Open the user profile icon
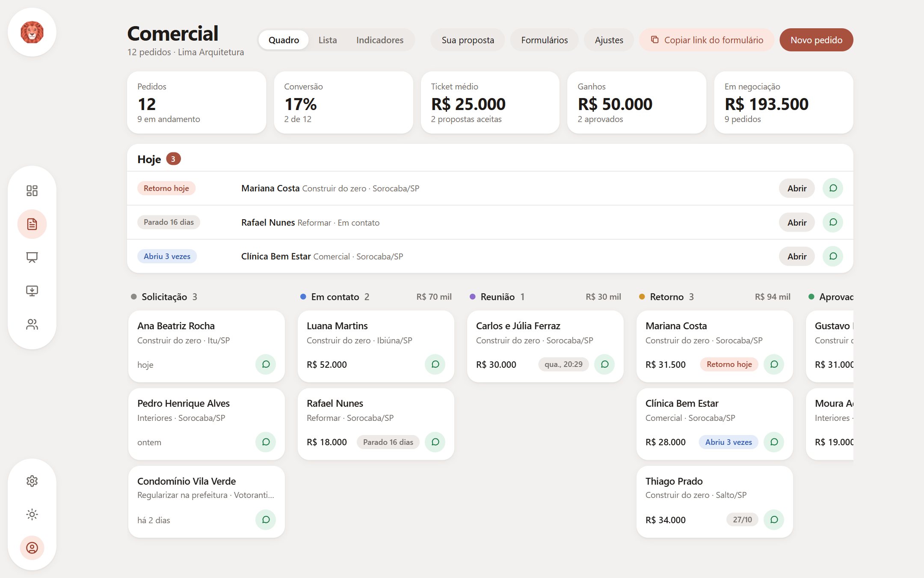The image size is (924, 578). [x=32, y=548]
